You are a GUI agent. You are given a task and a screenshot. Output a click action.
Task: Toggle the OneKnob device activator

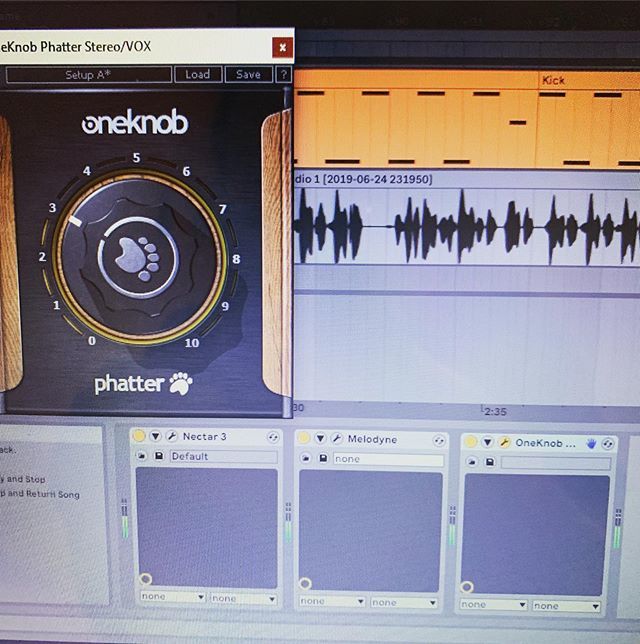click(470, 442)
